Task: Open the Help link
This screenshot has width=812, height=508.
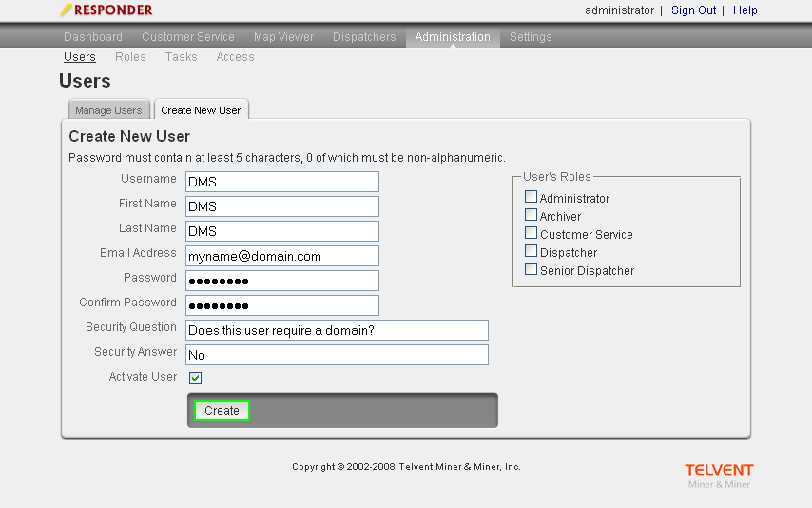Action: coord(745,10)
